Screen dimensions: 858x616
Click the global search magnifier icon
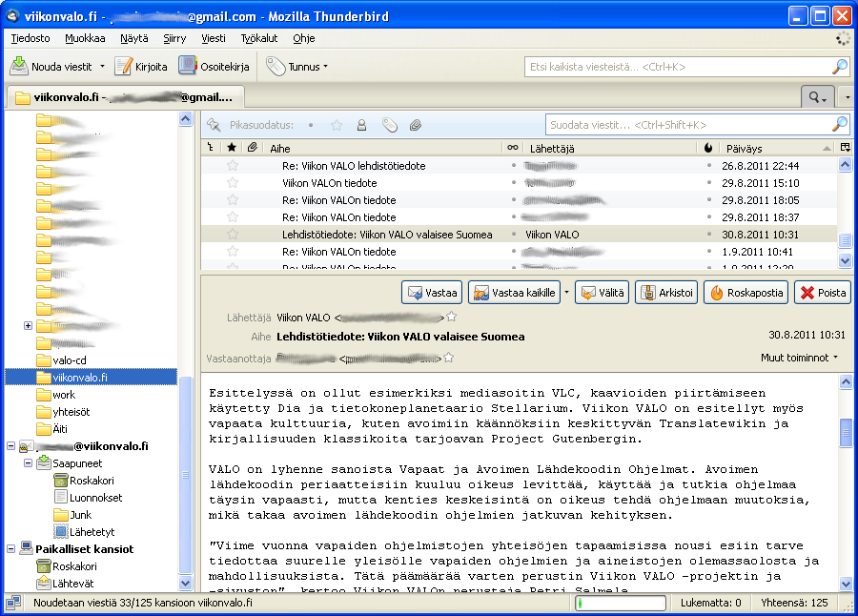(x=839, y=67)
